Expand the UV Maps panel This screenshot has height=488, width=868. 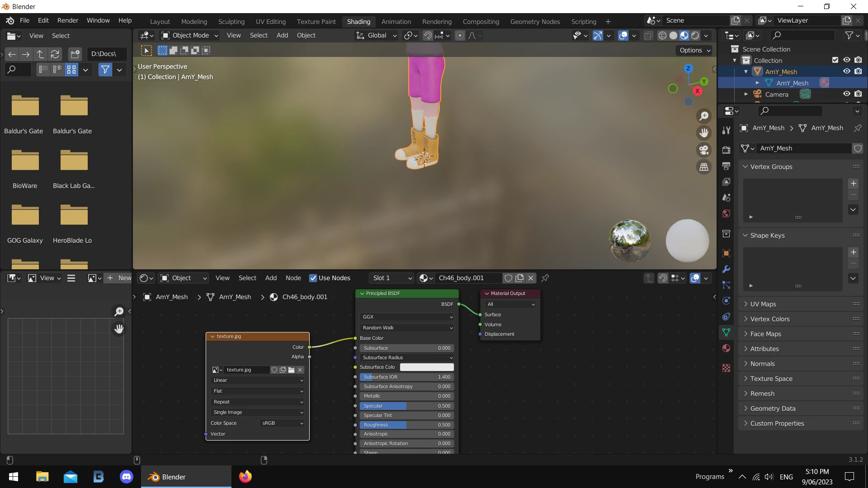(763, 304)
